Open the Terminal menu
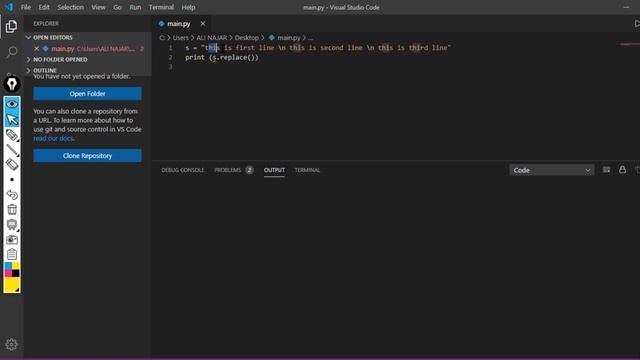640x360 pixels. [161, 7]
